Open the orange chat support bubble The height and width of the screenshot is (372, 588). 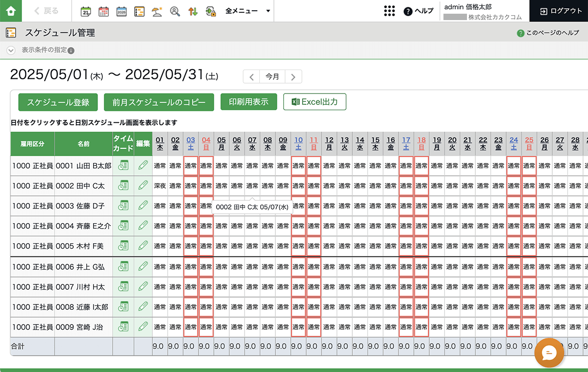coord(549,352)
